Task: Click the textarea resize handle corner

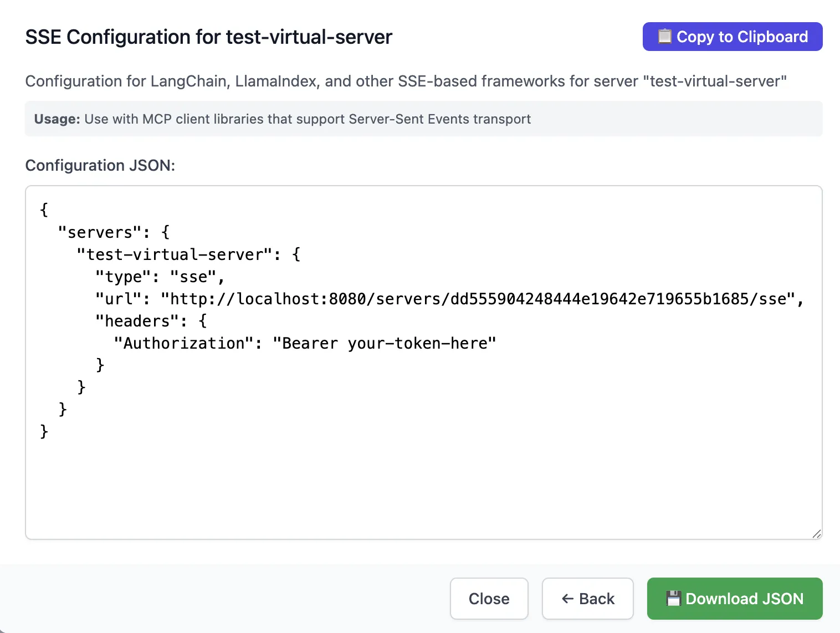Action: tap(816, 534)
